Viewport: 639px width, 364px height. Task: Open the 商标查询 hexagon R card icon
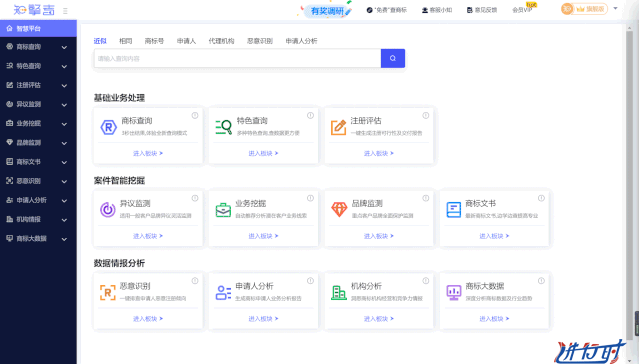108,127
